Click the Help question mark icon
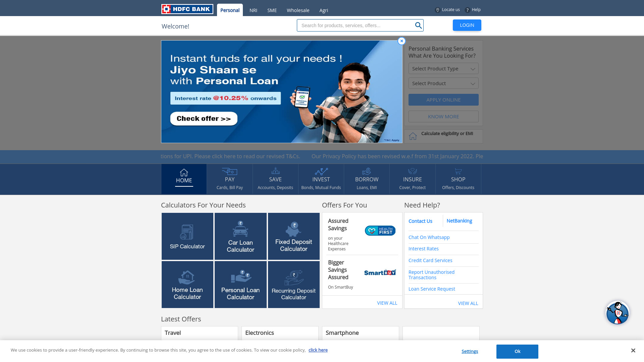The width and height of the screenshot is (644, 362). pos(467,10)
